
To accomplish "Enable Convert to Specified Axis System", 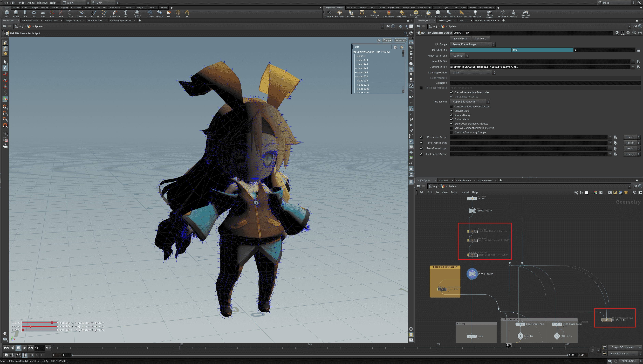I will click(x=451, y=107).
